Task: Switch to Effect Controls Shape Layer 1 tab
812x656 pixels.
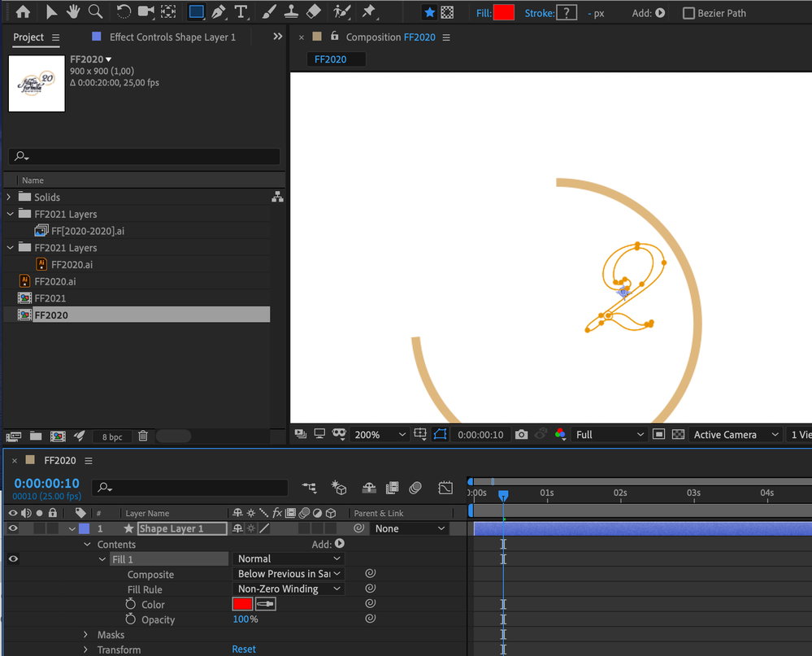Action: (x=172, y=37)
